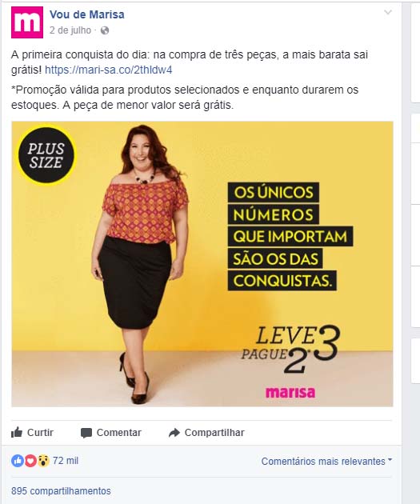Click the "Curtir" text label
This screenshot has height=504, width=420.
[x=40, y=433]
